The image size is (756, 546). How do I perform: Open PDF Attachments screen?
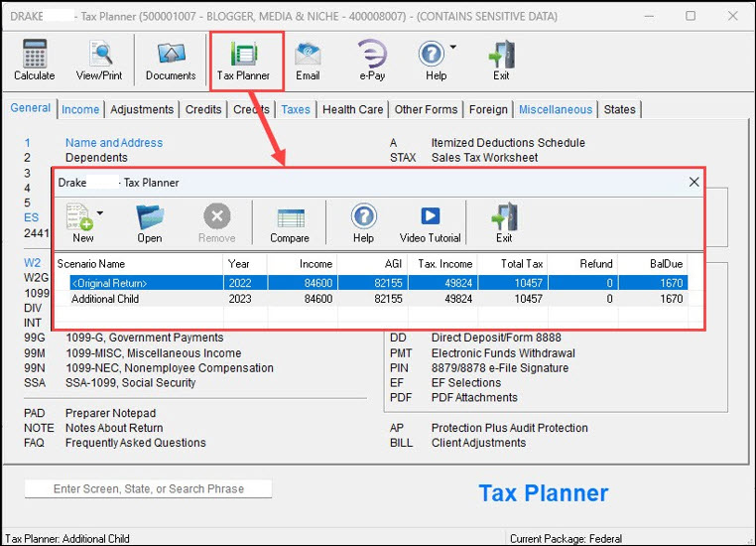click(x=474, y=398)
